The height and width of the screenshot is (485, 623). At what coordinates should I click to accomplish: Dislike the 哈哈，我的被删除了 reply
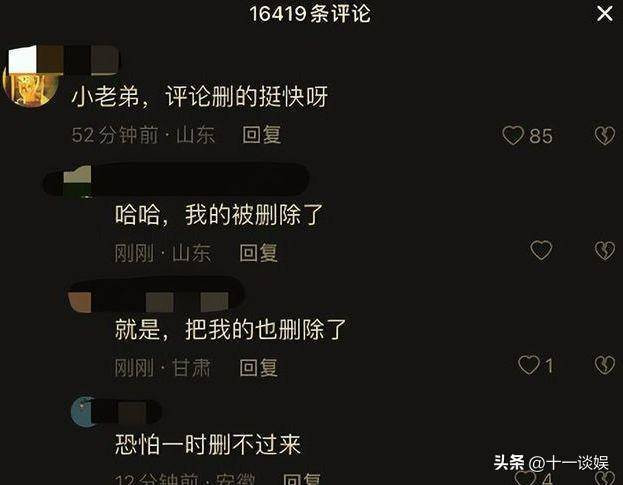pos(605,250)
